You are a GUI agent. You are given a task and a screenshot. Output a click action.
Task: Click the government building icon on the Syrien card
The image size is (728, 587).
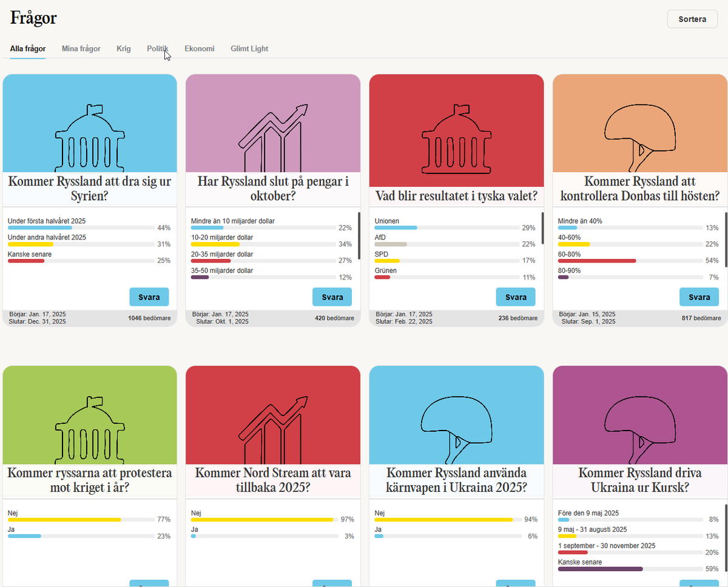pos(90,138)
